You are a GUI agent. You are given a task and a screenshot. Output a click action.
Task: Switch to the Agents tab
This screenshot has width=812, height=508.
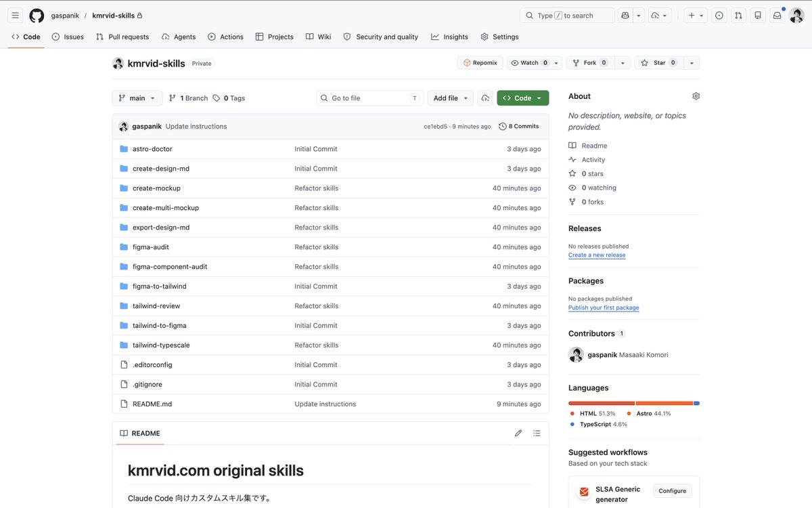pos(179,37)
